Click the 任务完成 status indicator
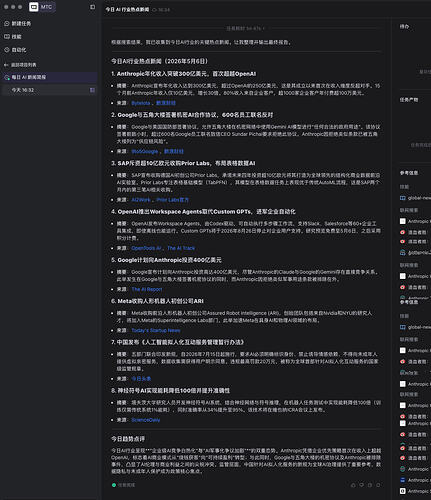The image size is (431, 500). tap(123, 485)
